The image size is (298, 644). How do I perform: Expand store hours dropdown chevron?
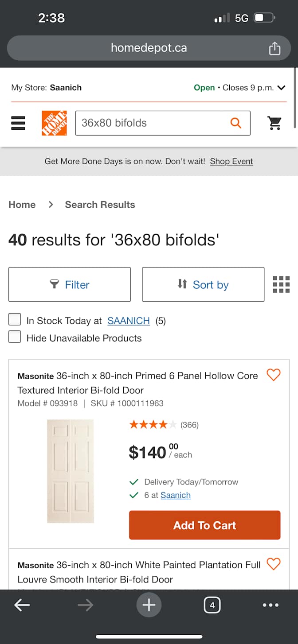click(x=281, y=88)
